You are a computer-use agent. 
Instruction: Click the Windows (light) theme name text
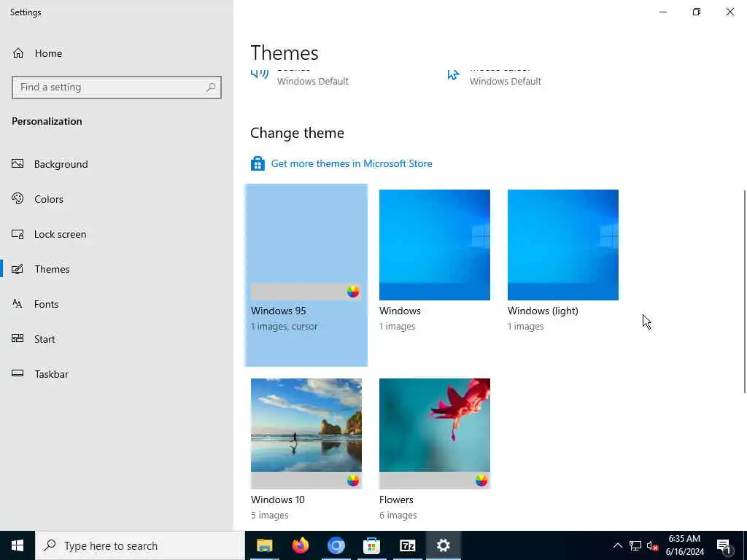tap(543, 311)
